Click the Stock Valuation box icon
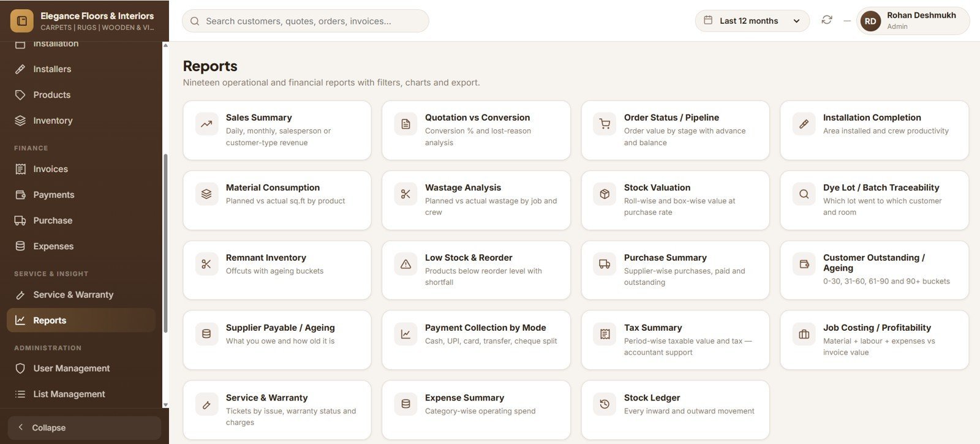 click(605, 194)
